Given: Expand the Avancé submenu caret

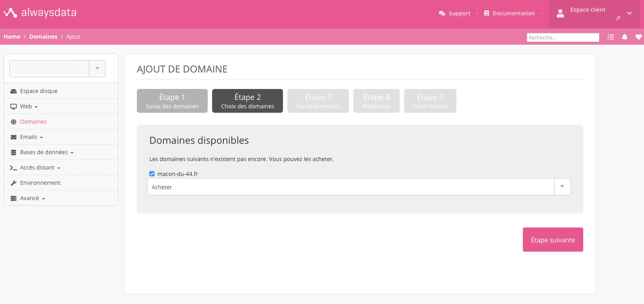Looking at the screenshot, I should [43, 199].
